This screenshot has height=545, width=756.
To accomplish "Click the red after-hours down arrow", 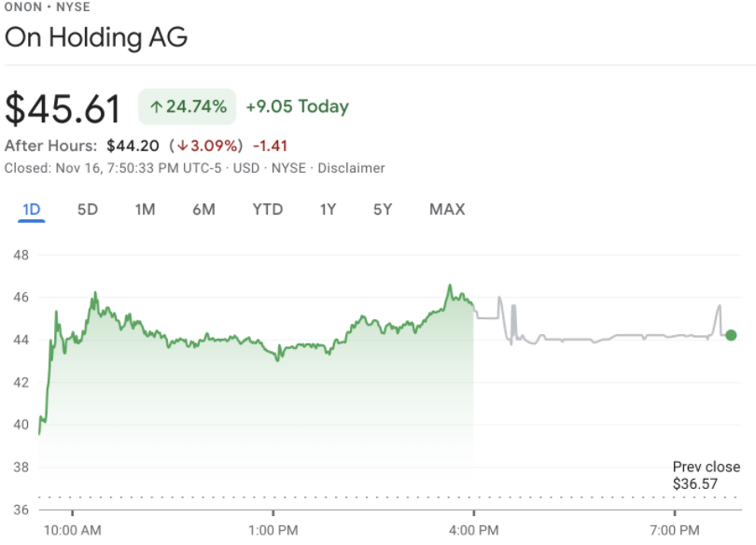I will coord(182,146).
